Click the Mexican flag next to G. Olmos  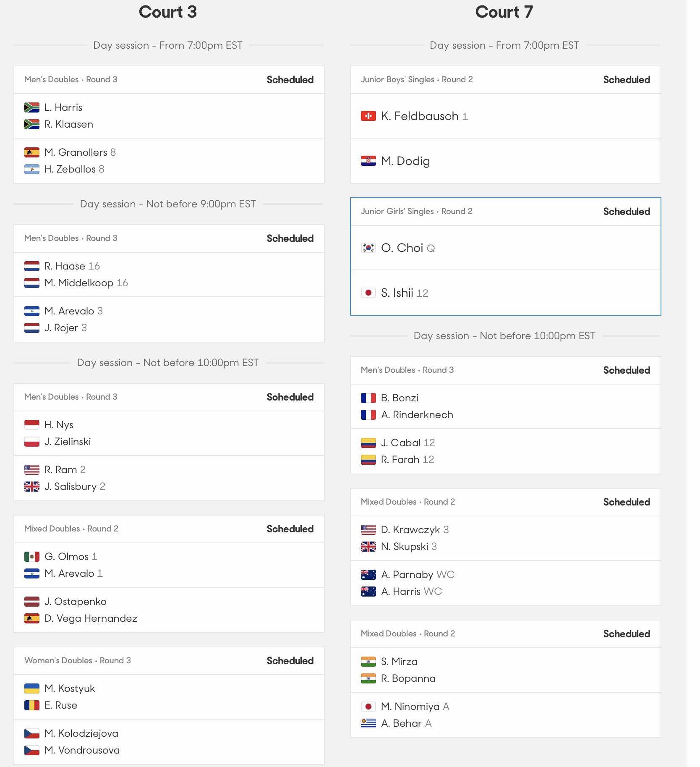(32, 557)
